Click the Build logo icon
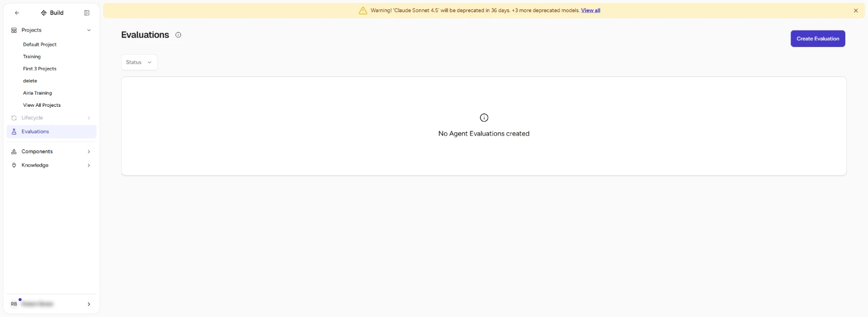Screen dimensions: 868x317 click(44, 13)
